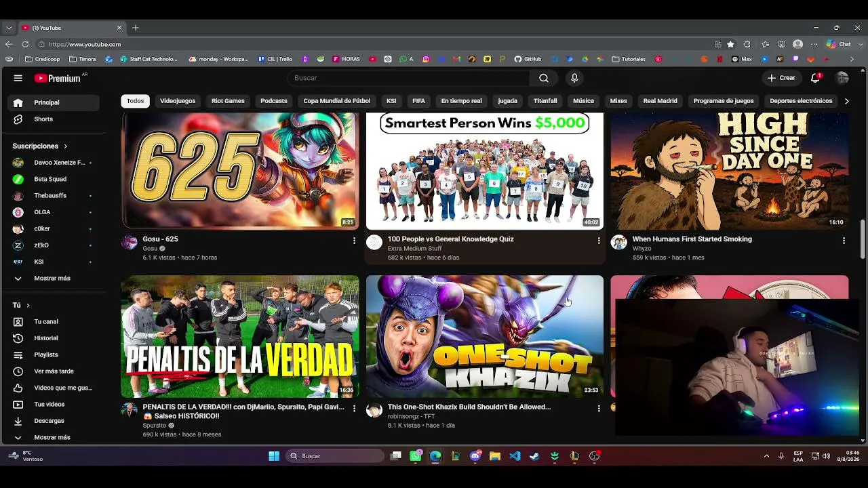Show more category chips with right arrow
The height and width of the screenshot is (488, 868).
(846, 101)
